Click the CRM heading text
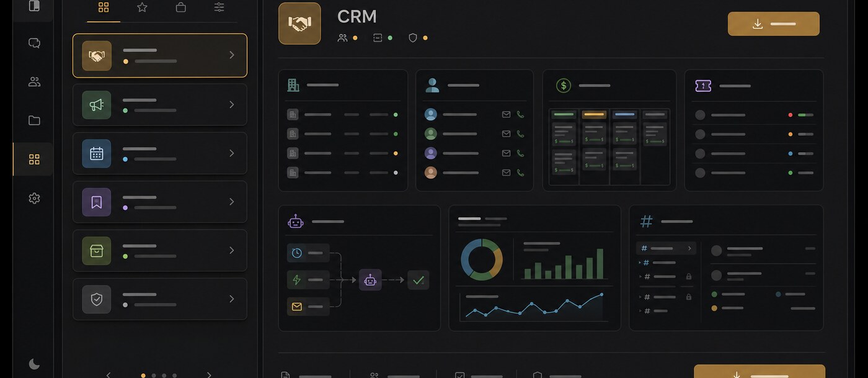The width and height of the screenshot is (868, 378). point(356,17)
